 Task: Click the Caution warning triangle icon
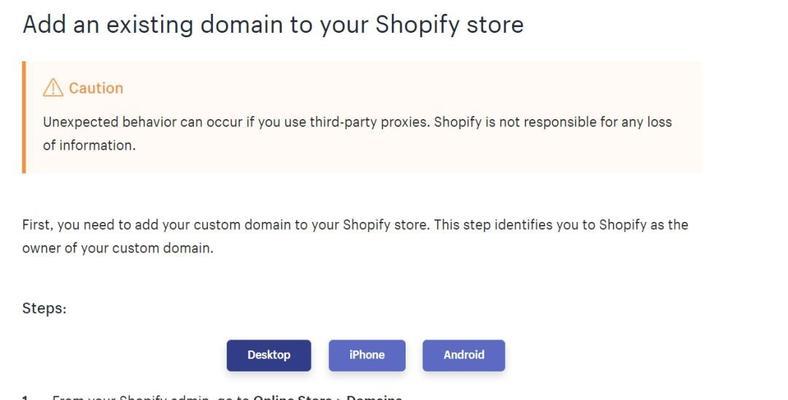[x=53, y=88]
